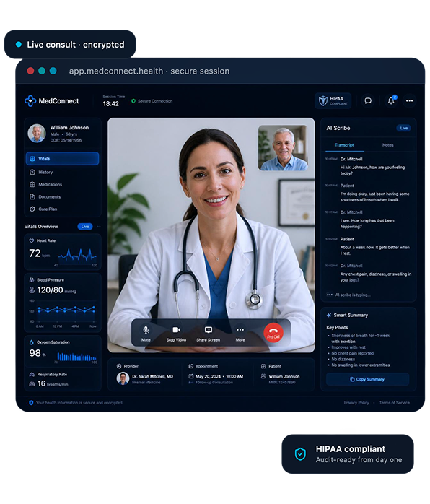
Task: Click the 120/80 blood pressure reading
Action: click(x=50, y=290)
